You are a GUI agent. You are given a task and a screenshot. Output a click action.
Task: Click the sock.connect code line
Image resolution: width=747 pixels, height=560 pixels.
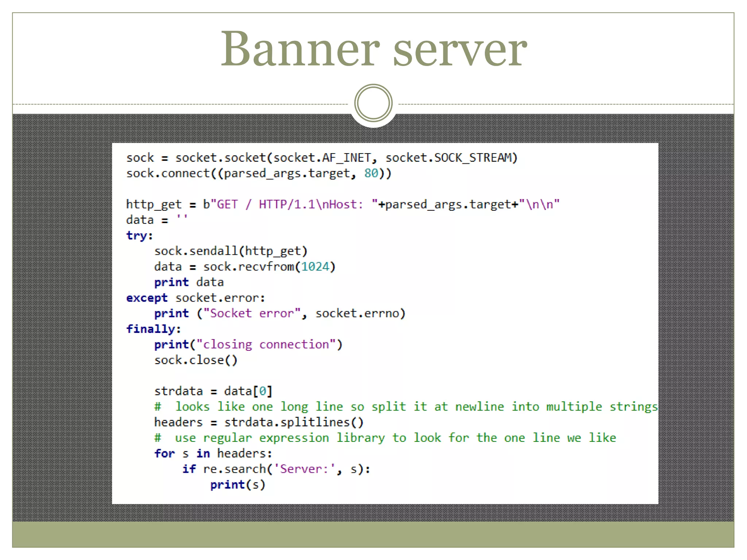259,173
